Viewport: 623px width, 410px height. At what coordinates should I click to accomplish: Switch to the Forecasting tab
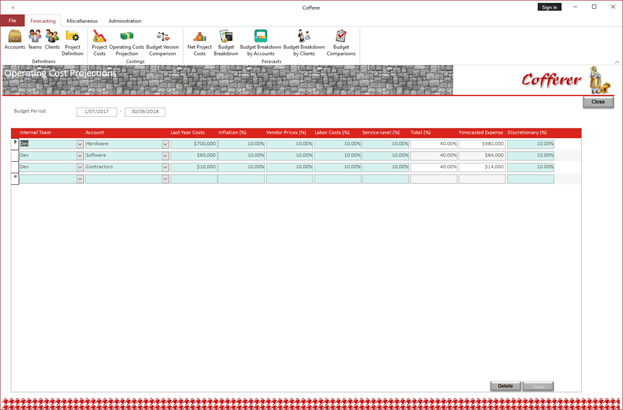click(x=43, y=21)
